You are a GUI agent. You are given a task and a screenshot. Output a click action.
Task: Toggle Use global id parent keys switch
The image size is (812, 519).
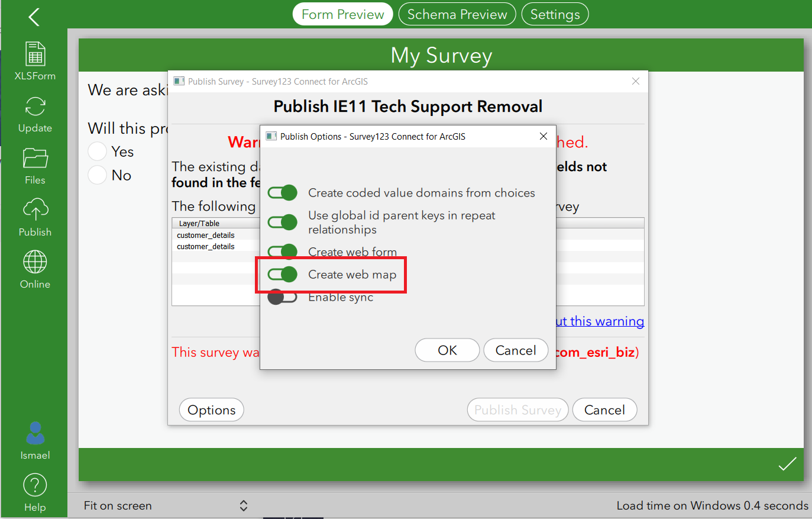click(282, 223)
